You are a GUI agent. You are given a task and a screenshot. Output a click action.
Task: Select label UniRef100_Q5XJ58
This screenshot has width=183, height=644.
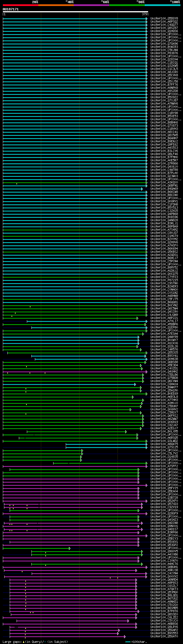164,82
